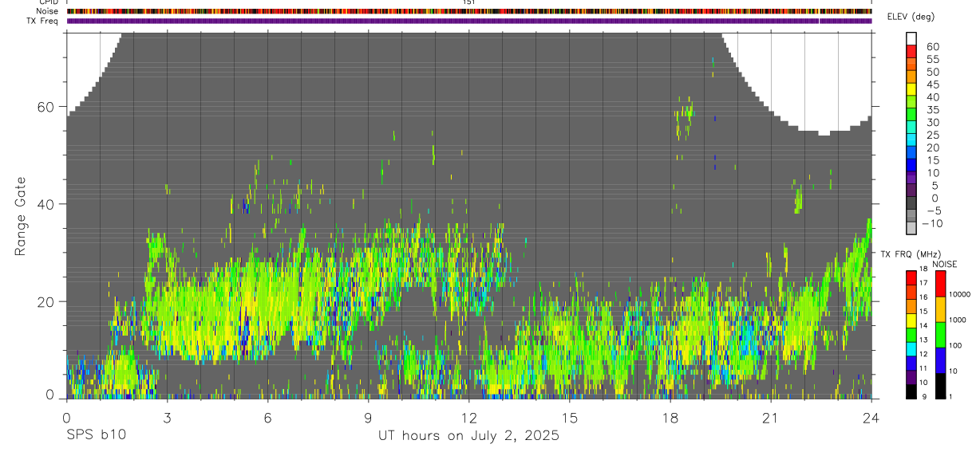Click the bright green 30–35 deg ELEV cell
The image size is (980, 452).
click(911, 115)
